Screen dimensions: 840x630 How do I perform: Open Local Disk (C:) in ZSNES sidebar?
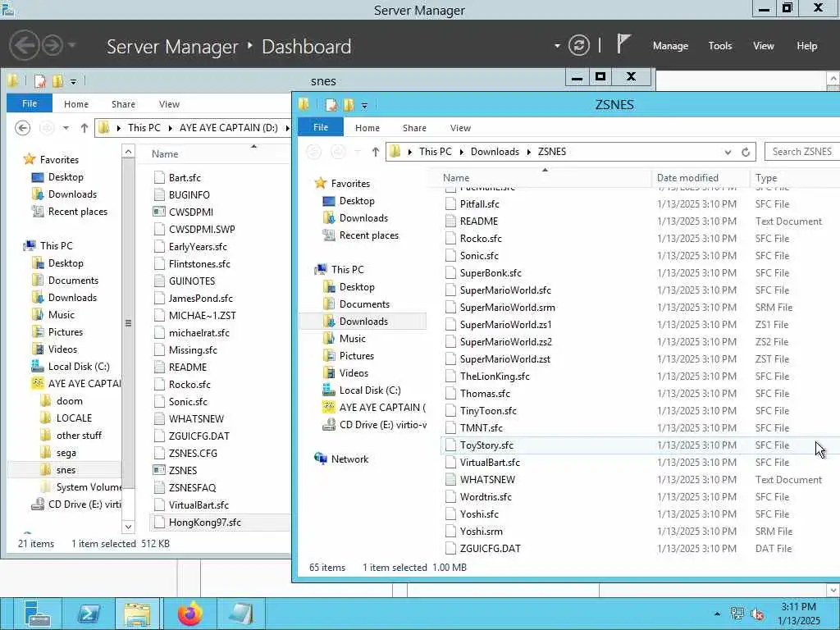click(370, 390)
